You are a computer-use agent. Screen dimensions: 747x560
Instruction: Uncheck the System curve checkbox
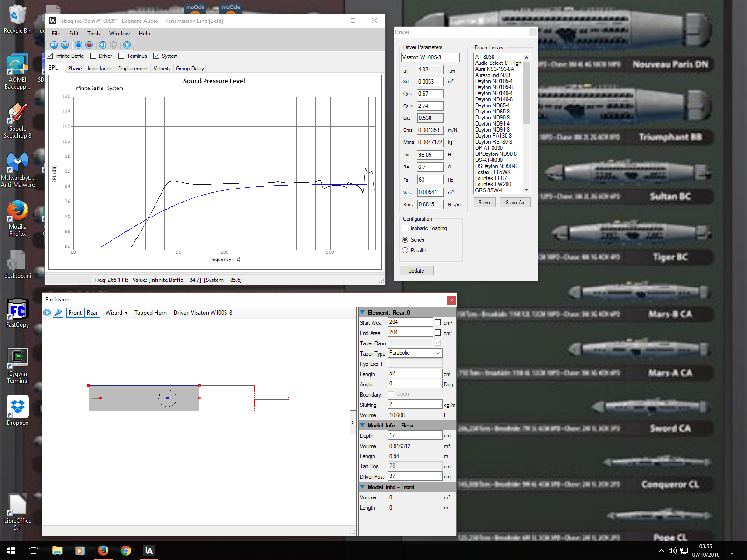[156, 56]
